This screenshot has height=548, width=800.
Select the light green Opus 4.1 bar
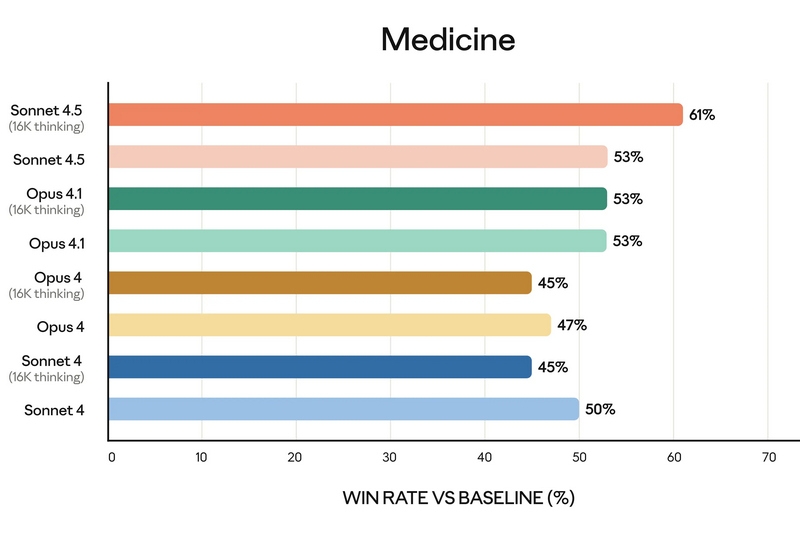[357, 241]
